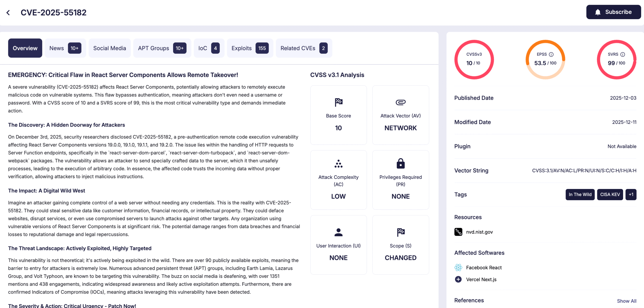The image size is (644, 308).
Task: Click the EPSS 53.5/100 score gauge
Action: [545, 60]
